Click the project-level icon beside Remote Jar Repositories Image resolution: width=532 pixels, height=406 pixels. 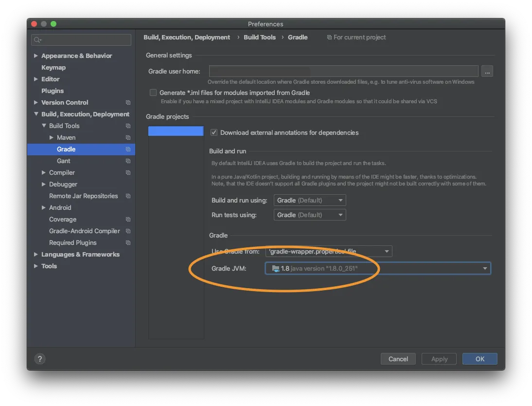click(x=128, y=196)
